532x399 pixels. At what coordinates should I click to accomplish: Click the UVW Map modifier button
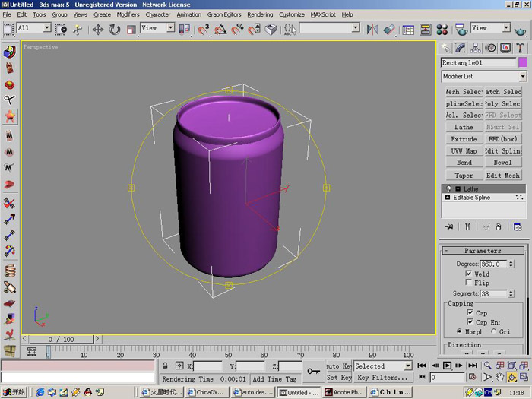coord(464,150)
